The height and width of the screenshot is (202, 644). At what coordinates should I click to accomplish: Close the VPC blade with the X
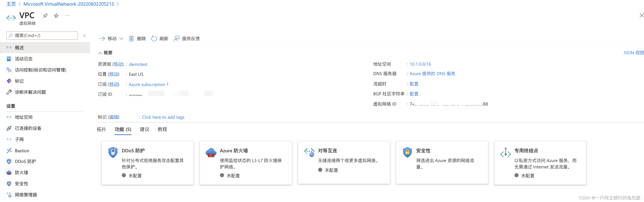point(641,15)
